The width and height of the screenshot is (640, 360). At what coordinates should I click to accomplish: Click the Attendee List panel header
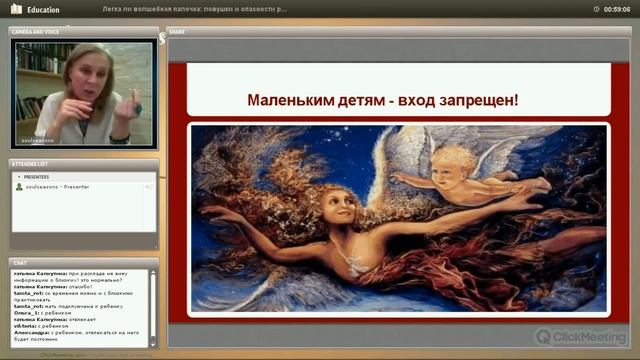pos(84,164)
